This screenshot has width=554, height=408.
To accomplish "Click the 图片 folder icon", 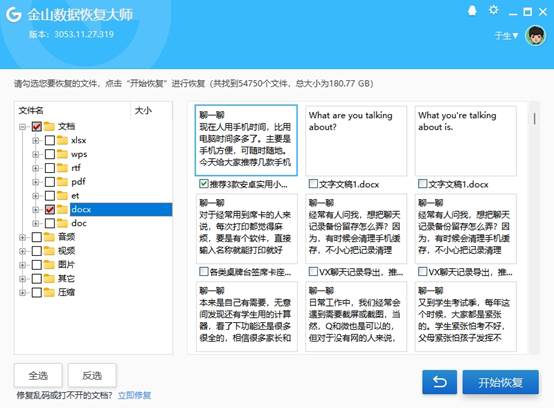I will (x=49, y=265).
